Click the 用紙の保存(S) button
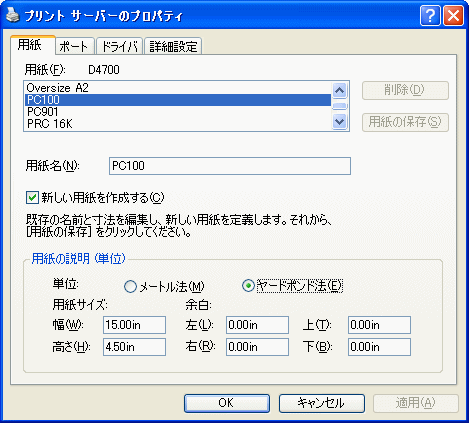The image size is (469, 423). 405,122
